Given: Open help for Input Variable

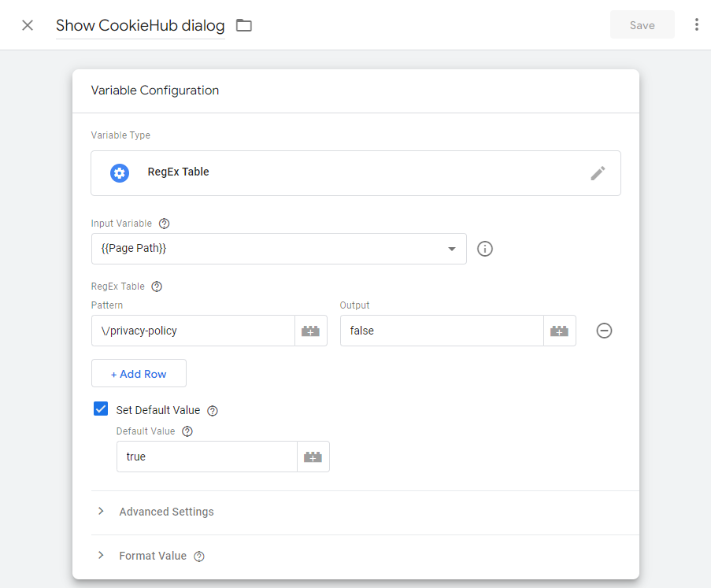Looking at the screenshot, I should point(164,224).
